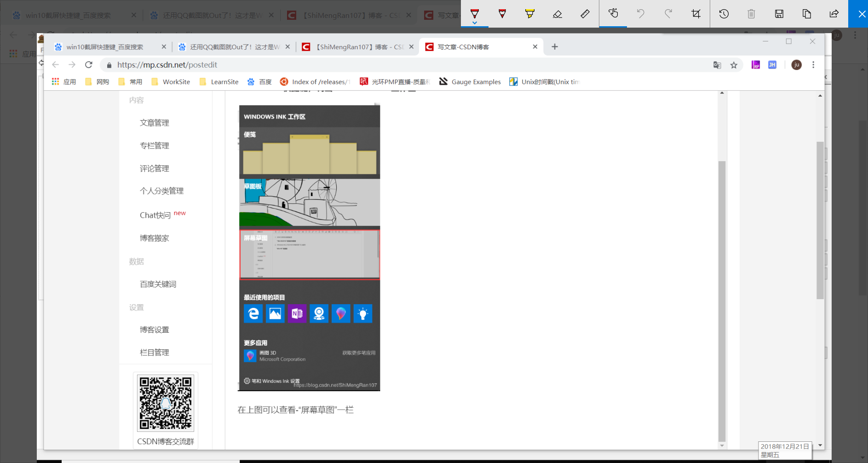Open 文章管理 in sidebar
The width and height of the screenshot is (868, 463).
pos(155,123)
